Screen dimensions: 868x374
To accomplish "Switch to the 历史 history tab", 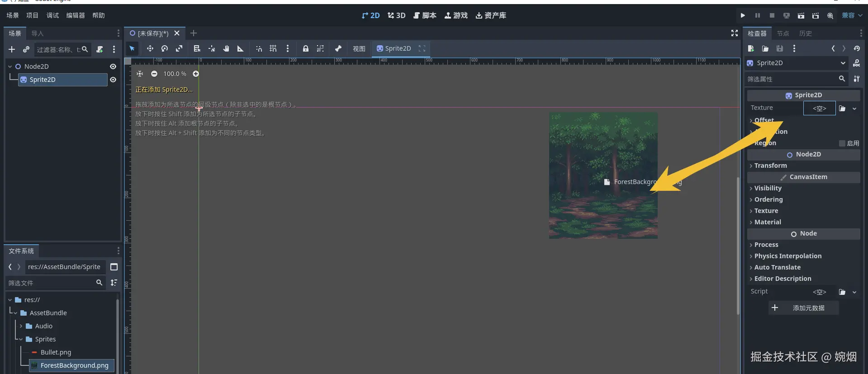I will click(806, 33).
